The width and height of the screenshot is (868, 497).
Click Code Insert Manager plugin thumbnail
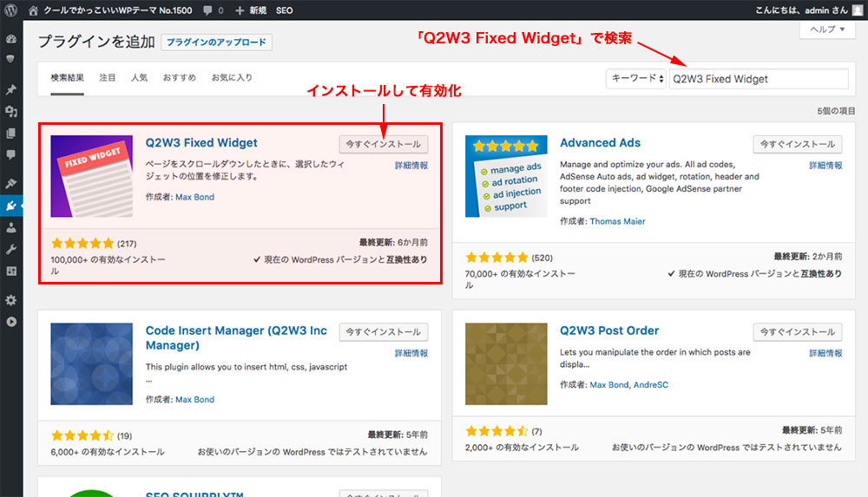click(91, 363)
